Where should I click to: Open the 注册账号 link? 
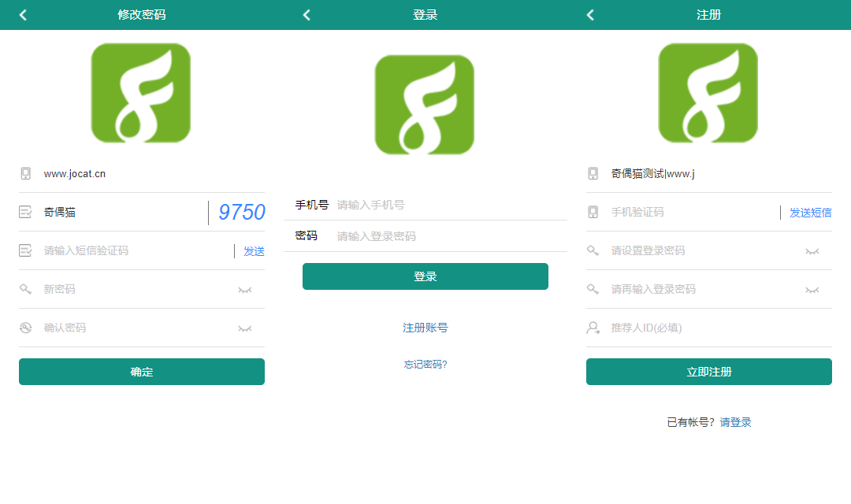pyautogui.click(x=425, y=328)
